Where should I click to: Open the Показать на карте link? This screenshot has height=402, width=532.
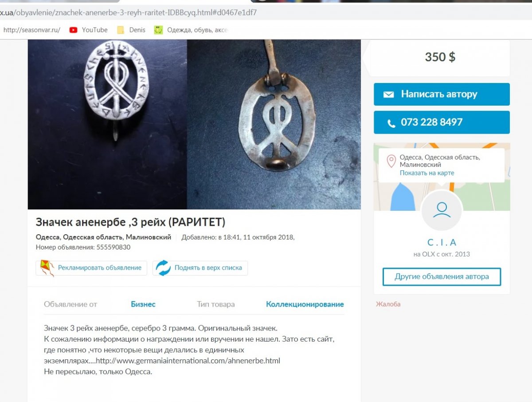point(427,173)
